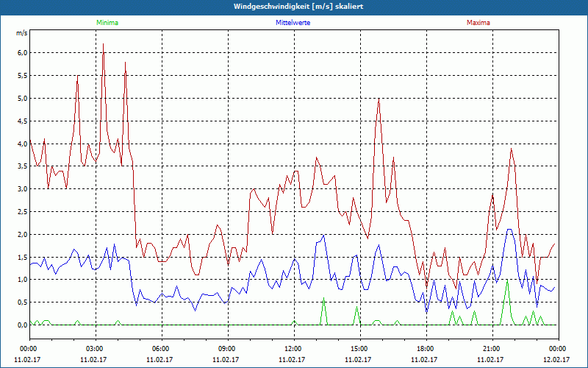Click the 5,0 y-axis value
588x368 pixels.
[23, 99]
